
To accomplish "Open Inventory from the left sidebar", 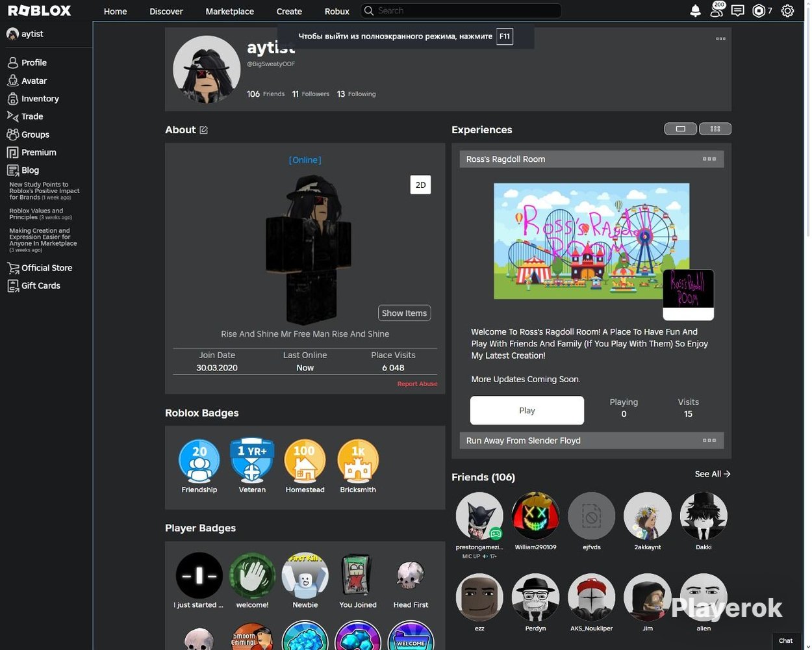I will tap(32, 99).
